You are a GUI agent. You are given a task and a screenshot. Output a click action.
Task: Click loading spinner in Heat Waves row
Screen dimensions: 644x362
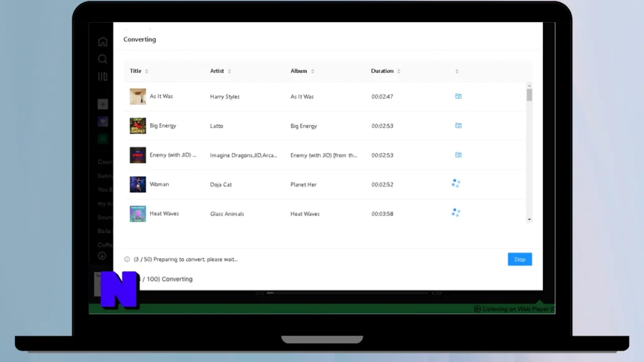click(456, 212)
